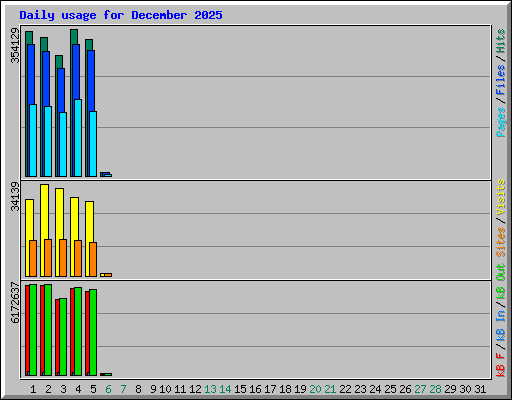This screenshot has width=512, height=400.
Task: Click day 4 on the date axis
Action: click(x=78, y=389)
